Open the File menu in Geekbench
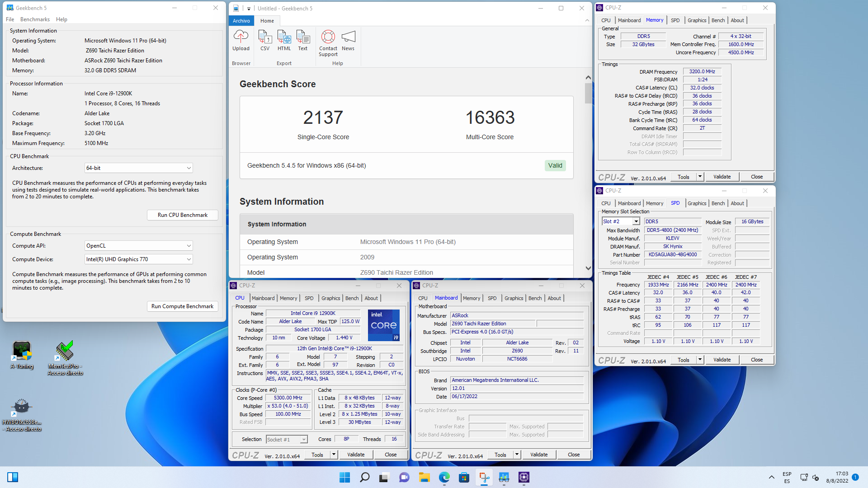The image size is (868, 488). (10, 19)
